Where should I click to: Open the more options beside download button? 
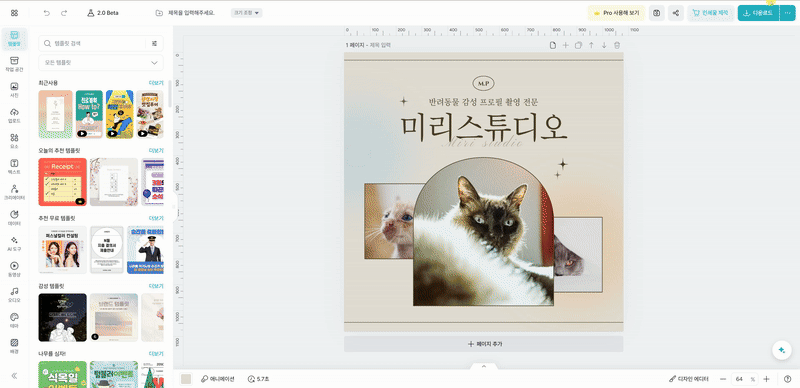[788, 13]
